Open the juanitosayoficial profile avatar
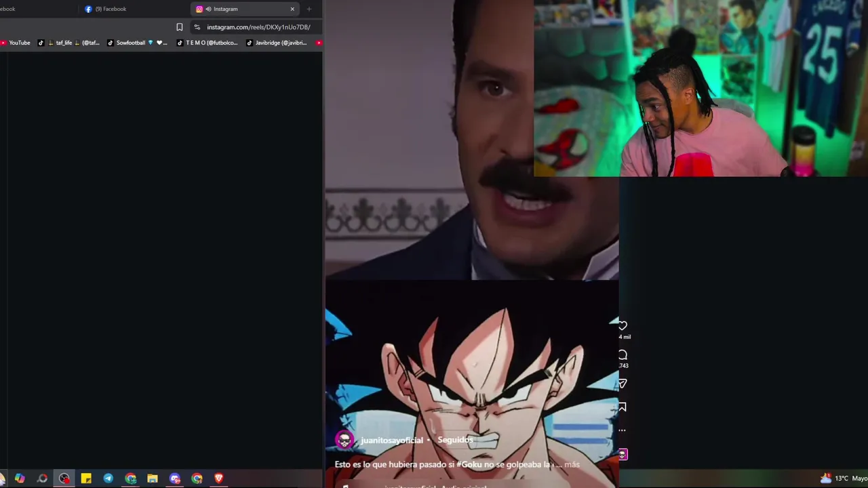Image resolution: width=868 pixels, height=488 pixels. coord(344,441)
